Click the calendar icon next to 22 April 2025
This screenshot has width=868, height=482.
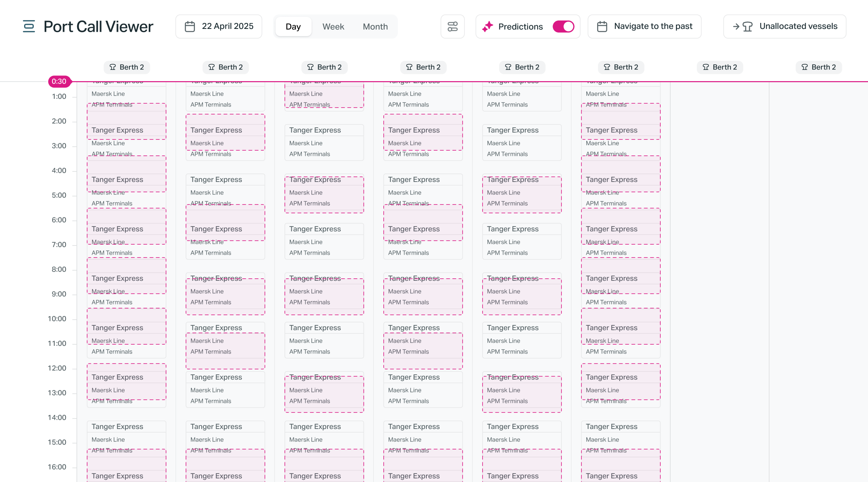pyautogui.click(x=190, y=27)
